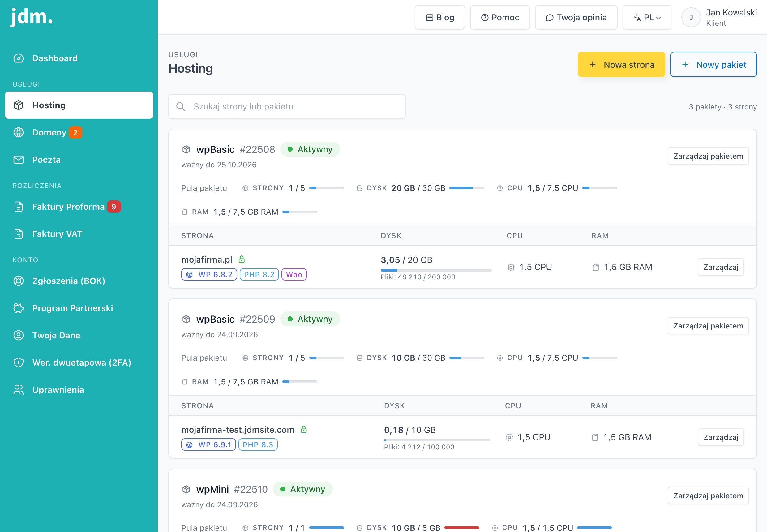Viewport: 767px width, 532px height.
Task: Click the Uprawnienia users icon
Action: click(19, 390)
